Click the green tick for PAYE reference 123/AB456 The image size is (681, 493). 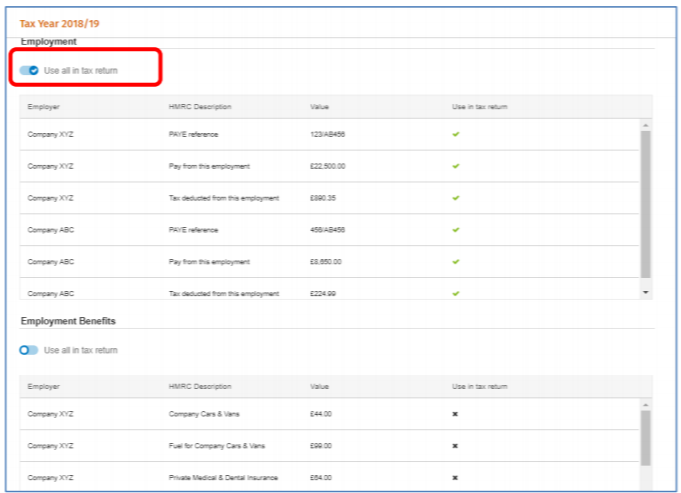tap(456, 134)
